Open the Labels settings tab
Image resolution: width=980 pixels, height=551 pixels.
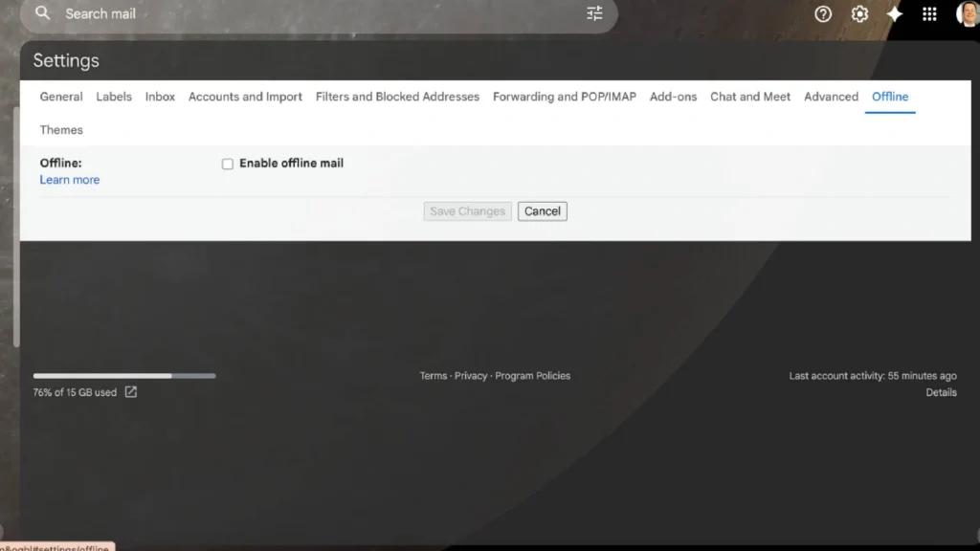114,97
